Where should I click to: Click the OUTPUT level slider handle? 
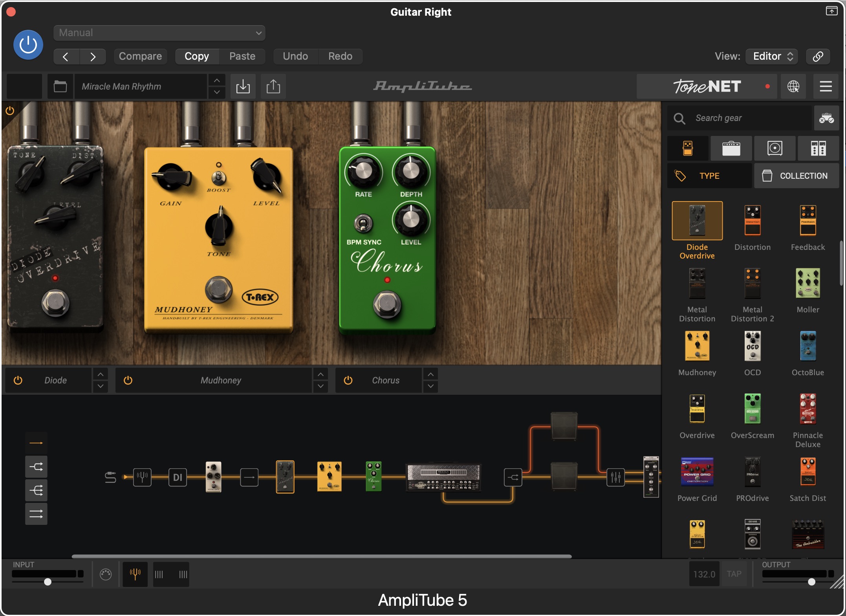coord(811,582)
